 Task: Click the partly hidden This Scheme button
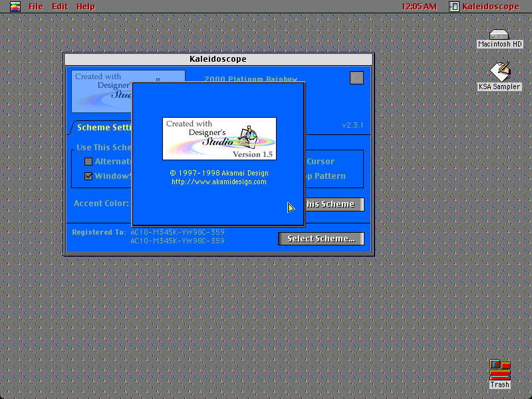[x=334, y=204]
